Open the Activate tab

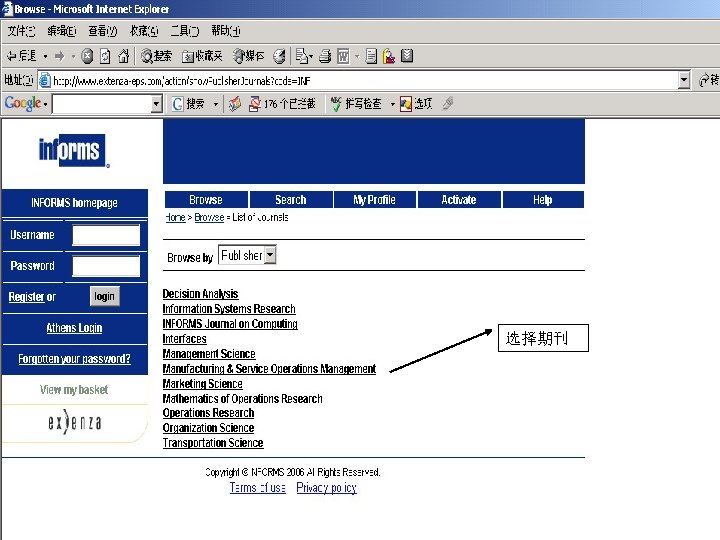tap(459, 200)
